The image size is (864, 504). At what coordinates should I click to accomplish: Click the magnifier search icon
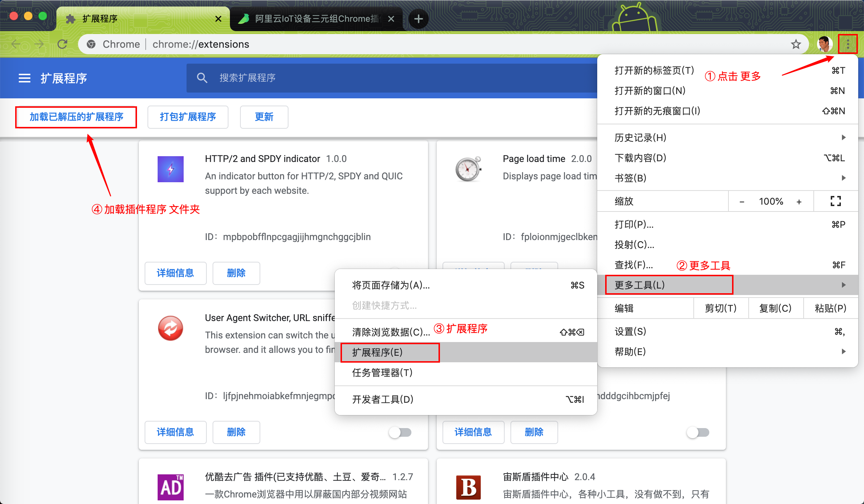(x=202, y=78)
